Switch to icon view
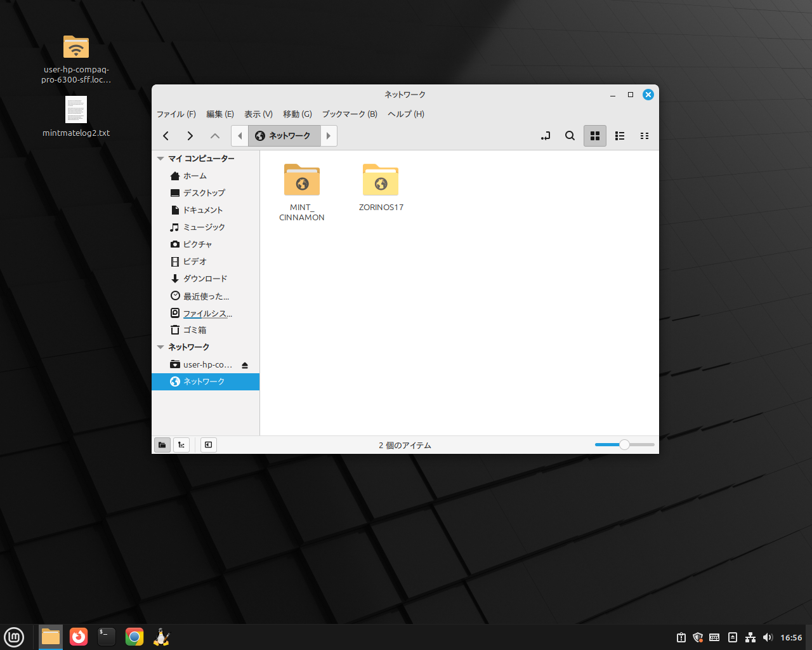812x650 pixels. point(595,136)
